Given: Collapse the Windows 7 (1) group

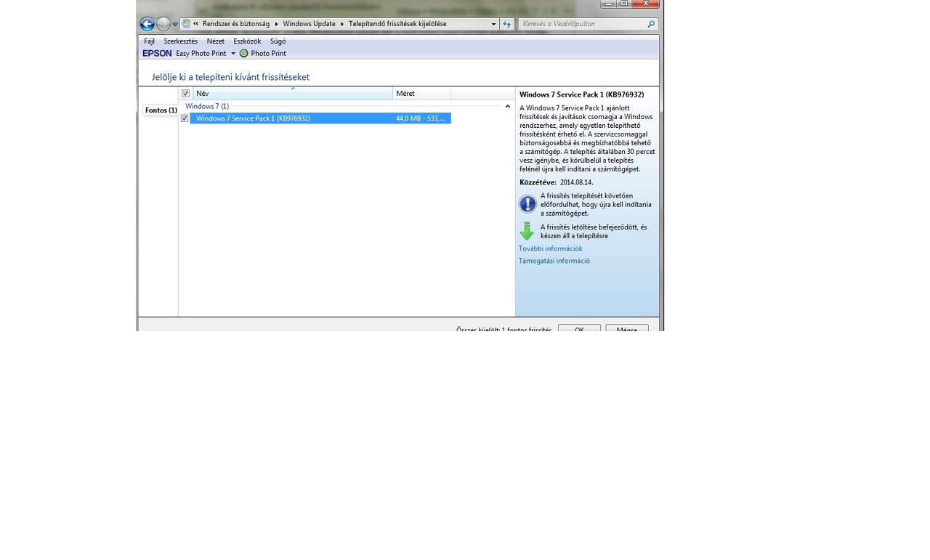Looking at the screenshot, I should click(x=507, y=106).
